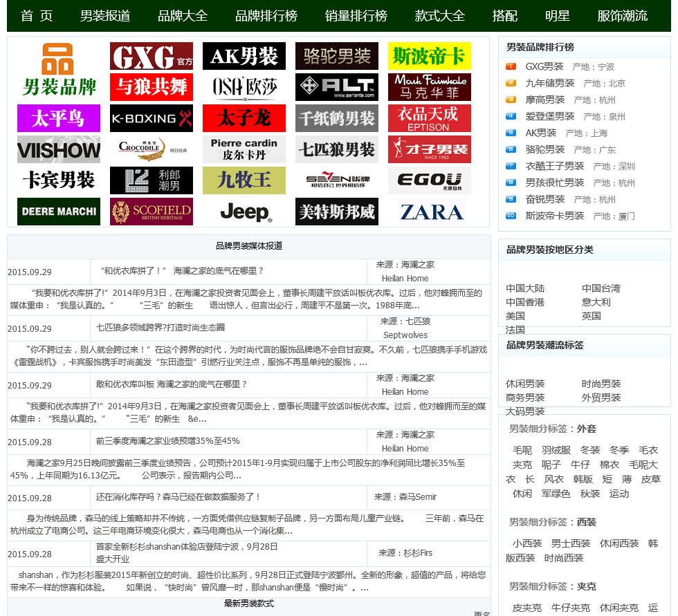The width and height of the screenshot is (678, 616).
Task: Open the OSA 欧莎 brand logo
Action: click(x=244, y=87)
